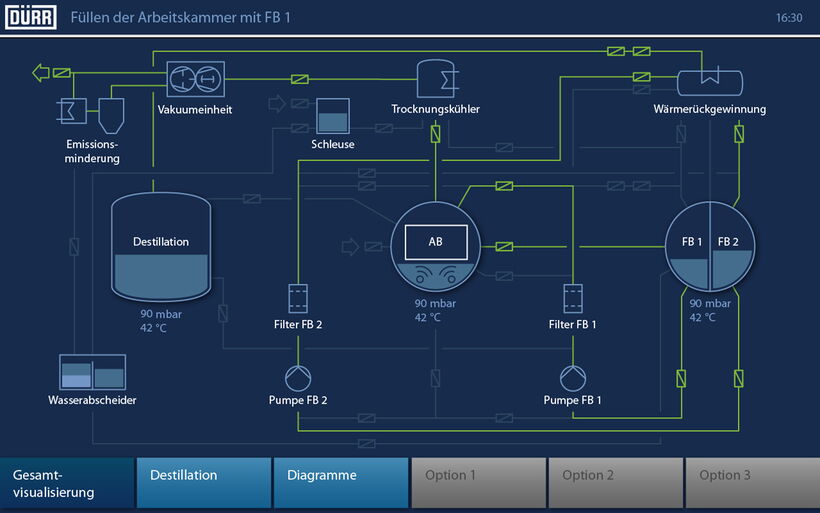Switch to the Diagramme tab
Viewport: 820px width, 513px height.
click(341, 483)
